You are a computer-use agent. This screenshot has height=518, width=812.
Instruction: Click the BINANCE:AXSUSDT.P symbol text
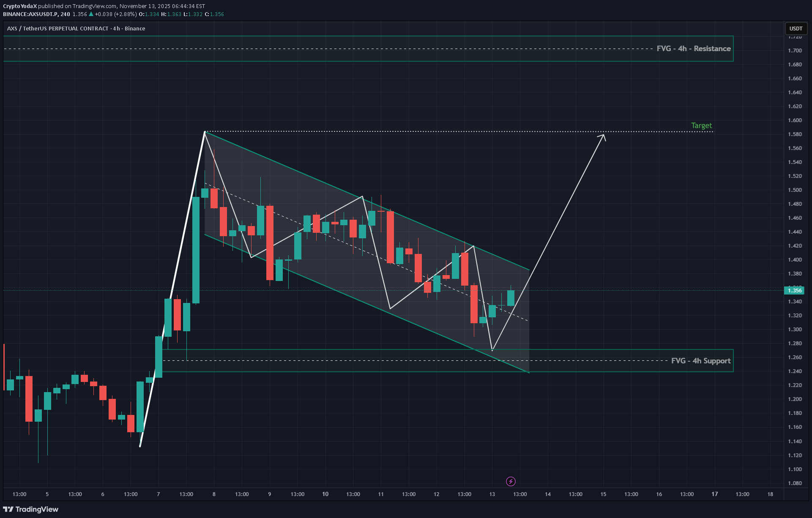coord(30,14)
